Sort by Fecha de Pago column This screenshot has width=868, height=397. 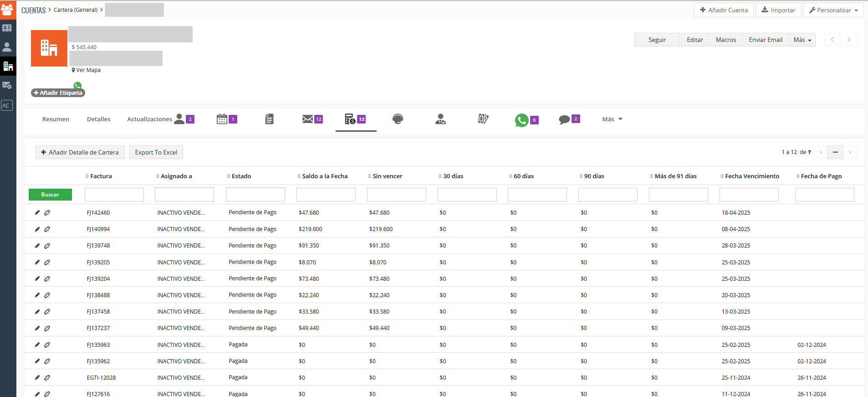[819, 176]
